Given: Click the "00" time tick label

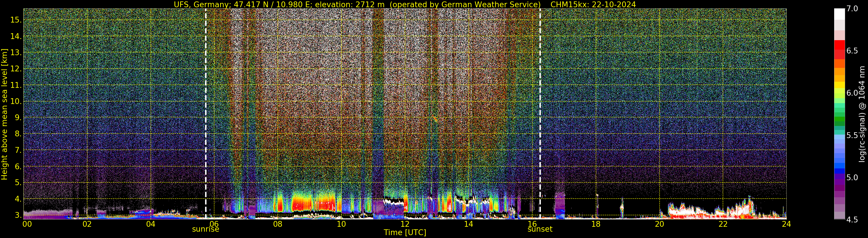Looking at the screenshot, I should 27,224.
